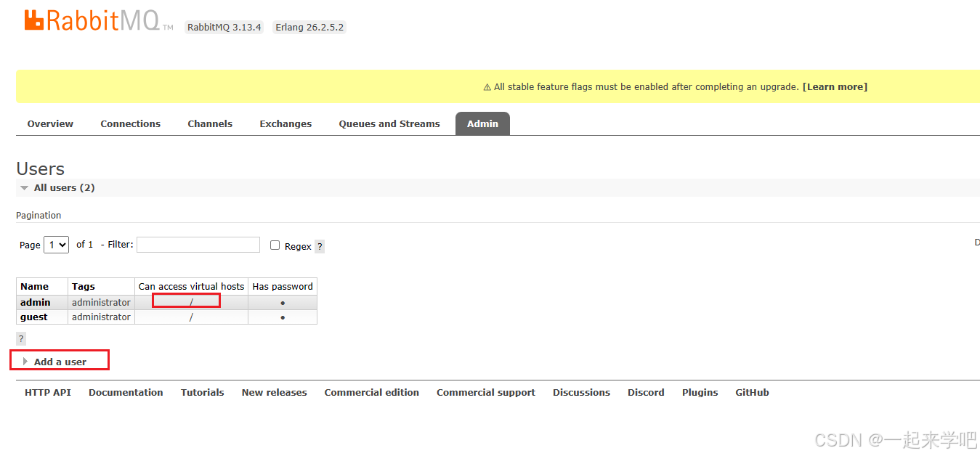
Task: Click the virtual host cell for guest
Action: 191,317
